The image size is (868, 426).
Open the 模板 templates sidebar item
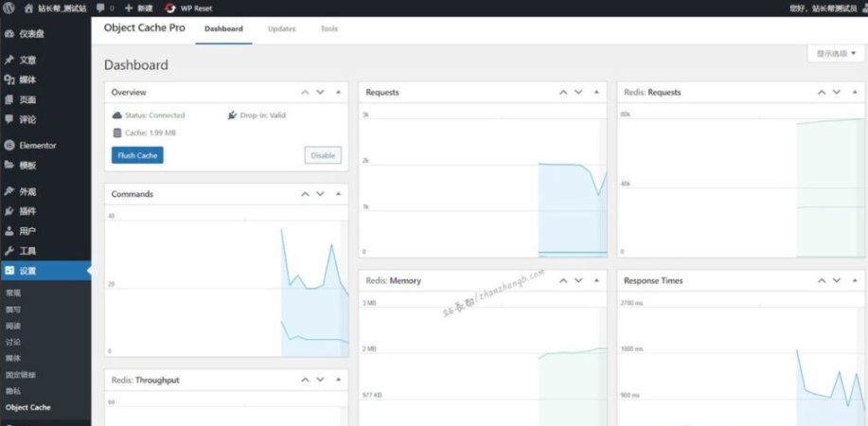click(45, 165)
